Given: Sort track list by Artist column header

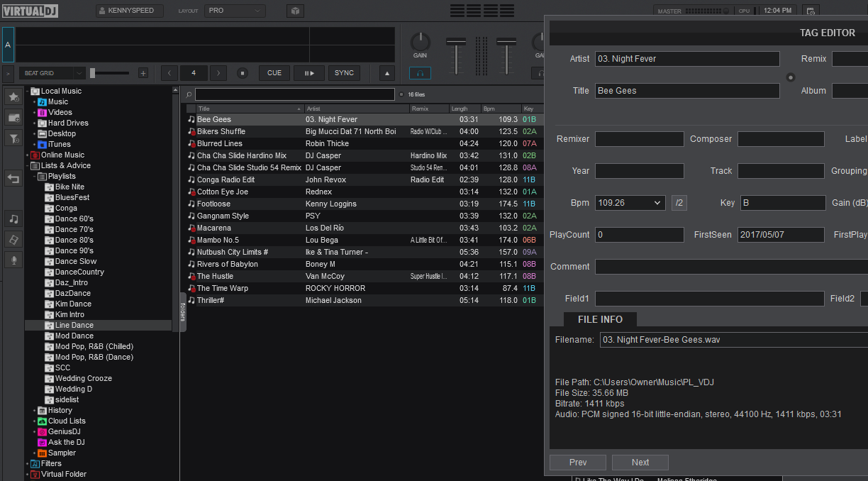Looking at the screenshot, I should pyautogui.click(x=357, y=109).
